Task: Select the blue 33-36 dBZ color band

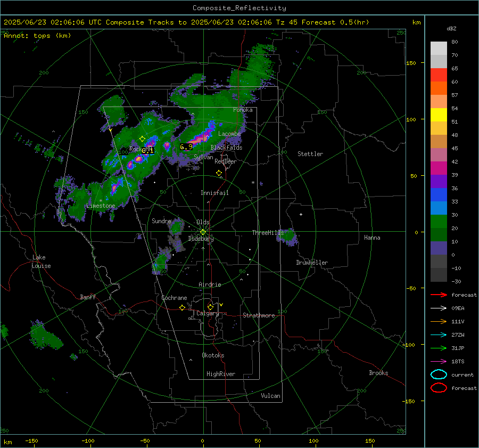Action: [x=439, y=195]
